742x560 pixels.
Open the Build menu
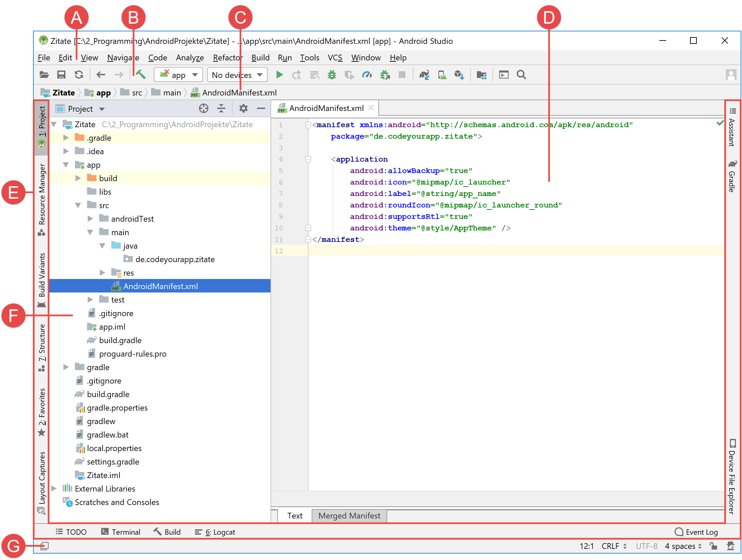point(260,58)
